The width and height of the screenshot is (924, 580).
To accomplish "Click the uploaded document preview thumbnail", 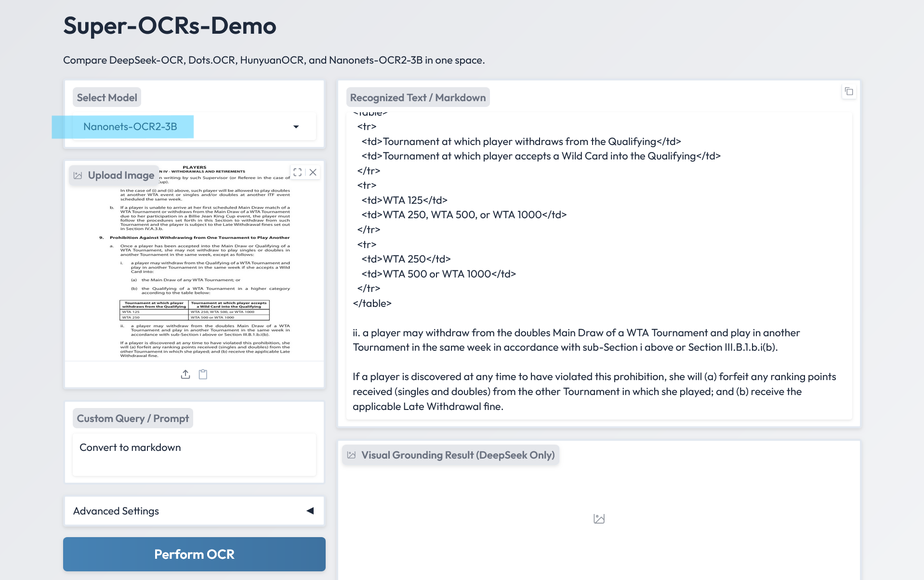I will [x=195, y=270].
